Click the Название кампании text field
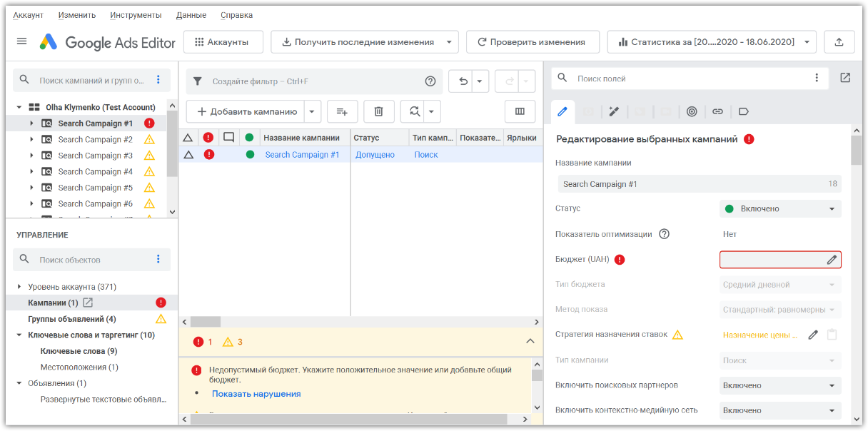The image size is (868, 431). (700, 184)
